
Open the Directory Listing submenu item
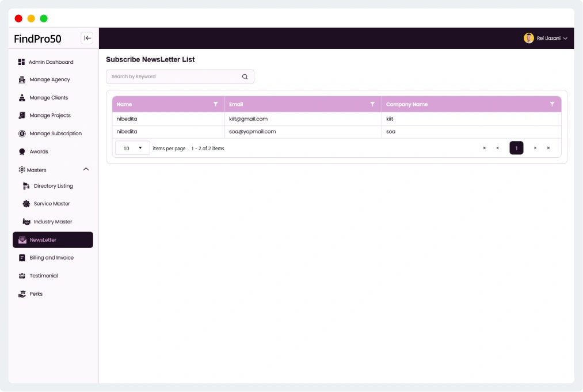[53, 186]
